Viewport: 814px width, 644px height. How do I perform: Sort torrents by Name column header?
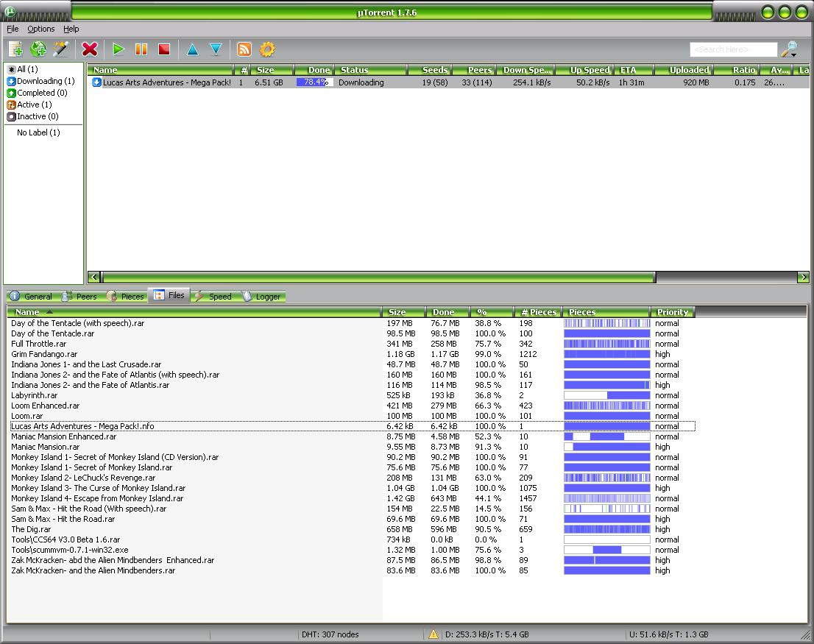[x=160, y=69]
